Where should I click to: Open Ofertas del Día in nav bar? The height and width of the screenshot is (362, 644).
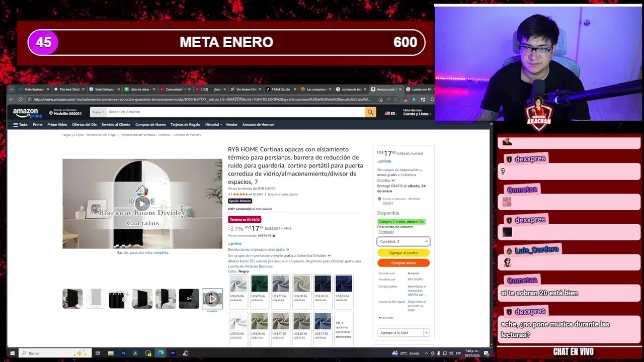[x=84, y=125]
